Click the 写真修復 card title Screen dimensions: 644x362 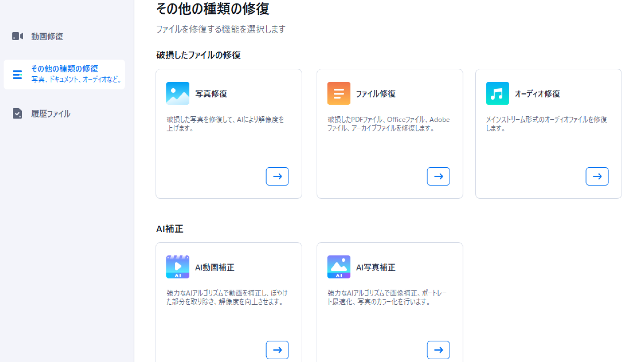(x=211, y=94)
